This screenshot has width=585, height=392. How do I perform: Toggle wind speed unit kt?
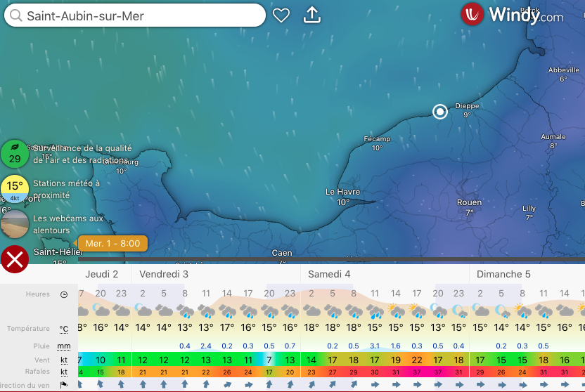(64, 360)
